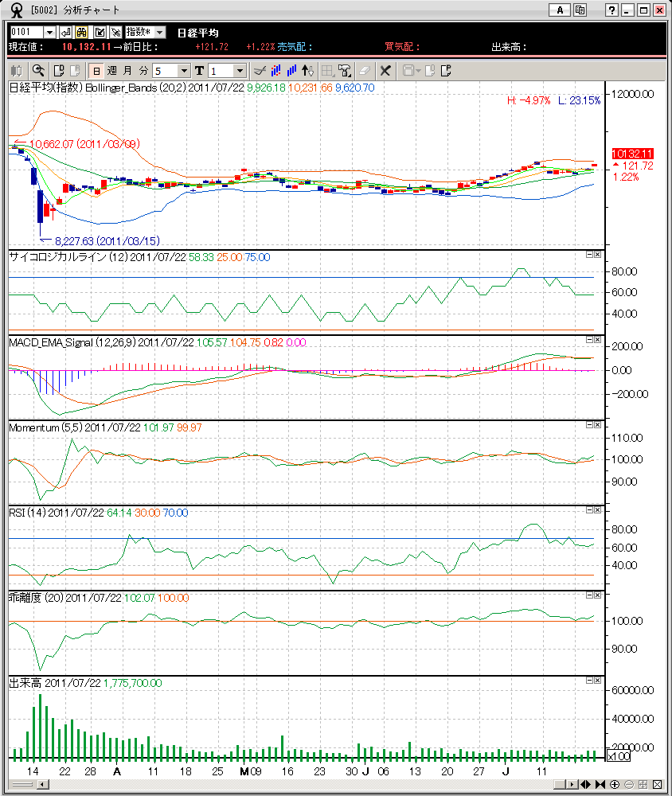Expand the minute interval dropdown showing 5

185,70
